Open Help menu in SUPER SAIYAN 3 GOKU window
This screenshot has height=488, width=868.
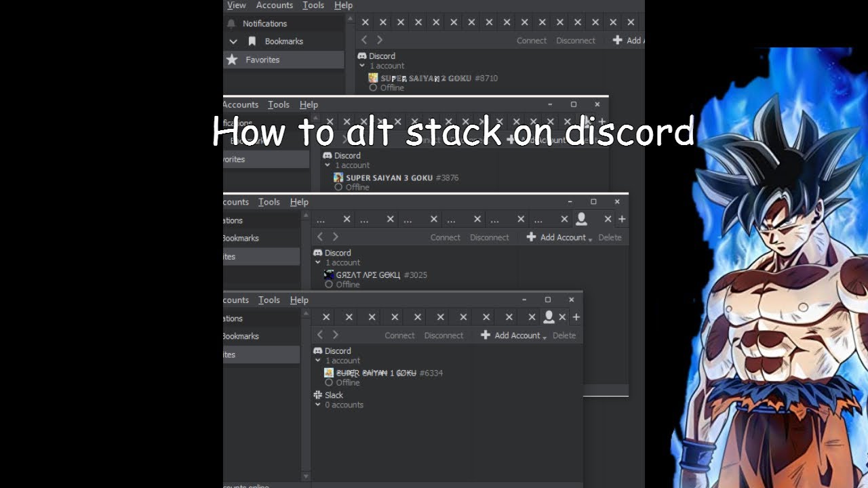[309, 105]
